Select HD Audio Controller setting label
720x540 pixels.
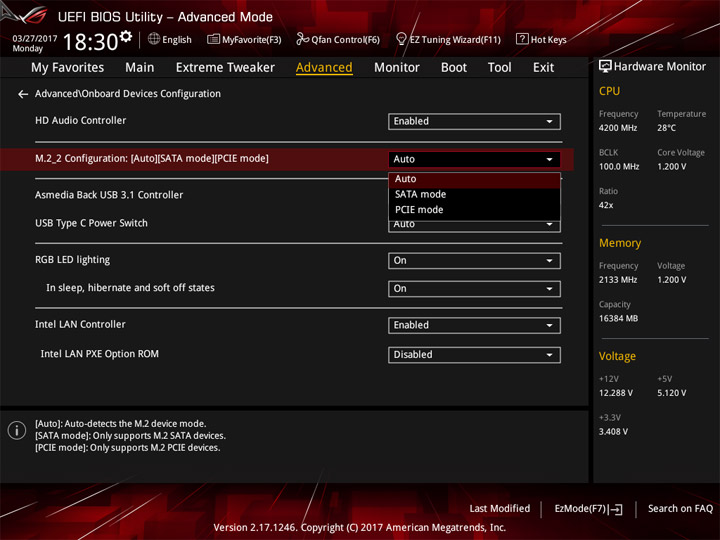(x=80, y=121)
